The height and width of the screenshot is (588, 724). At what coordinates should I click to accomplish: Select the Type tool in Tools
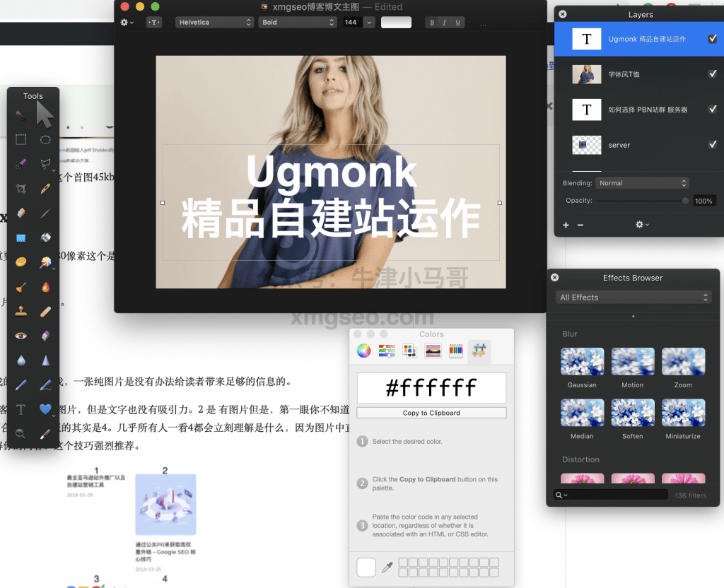coord(21,409)
